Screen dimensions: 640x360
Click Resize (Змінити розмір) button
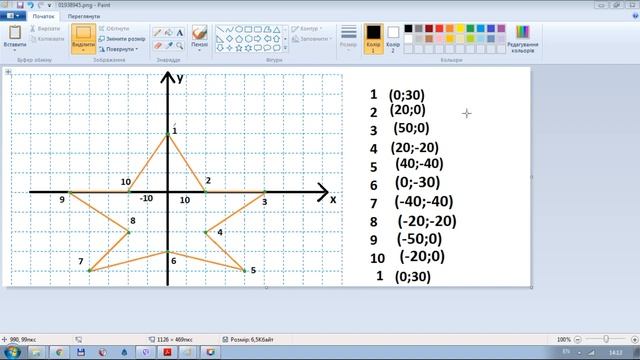click(122, 39)
